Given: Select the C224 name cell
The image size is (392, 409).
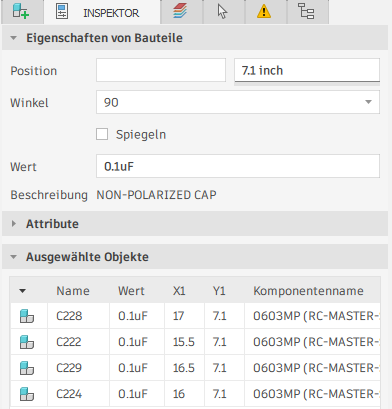Looking at the screenshot, I should (79, 394).
